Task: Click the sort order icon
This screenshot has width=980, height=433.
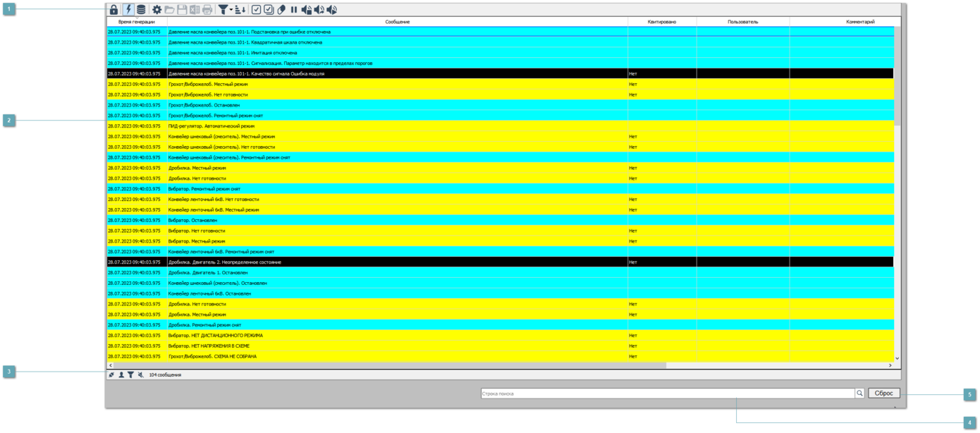Action: (x=240, y=10)
